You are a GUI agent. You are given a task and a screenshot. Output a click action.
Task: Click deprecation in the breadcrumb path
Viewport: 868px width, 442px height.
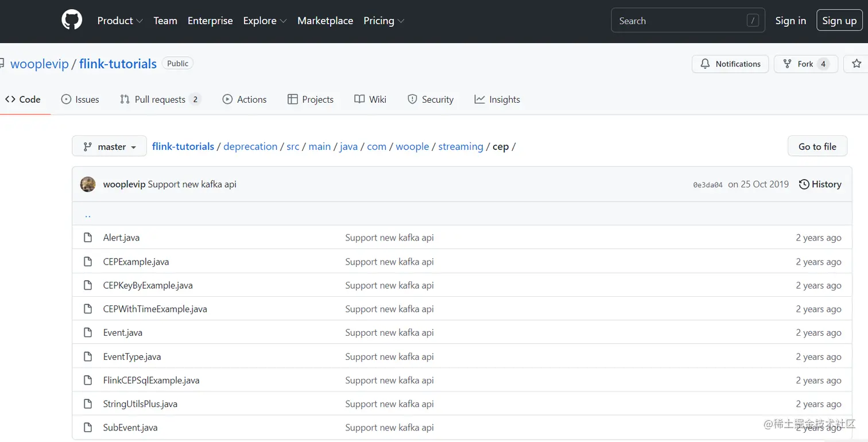(250, 146)
